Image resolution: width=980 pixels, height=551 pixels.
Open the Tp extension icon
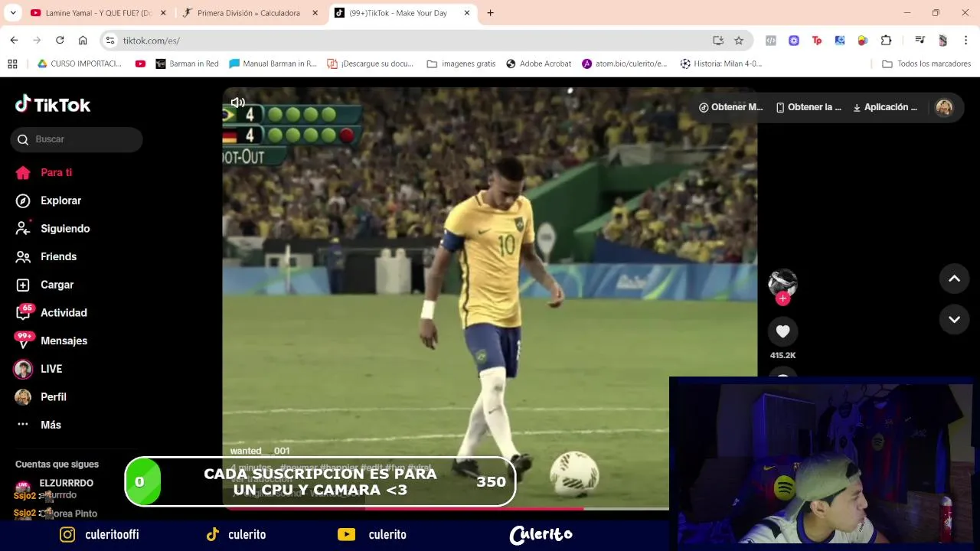(x=817, y=40)
